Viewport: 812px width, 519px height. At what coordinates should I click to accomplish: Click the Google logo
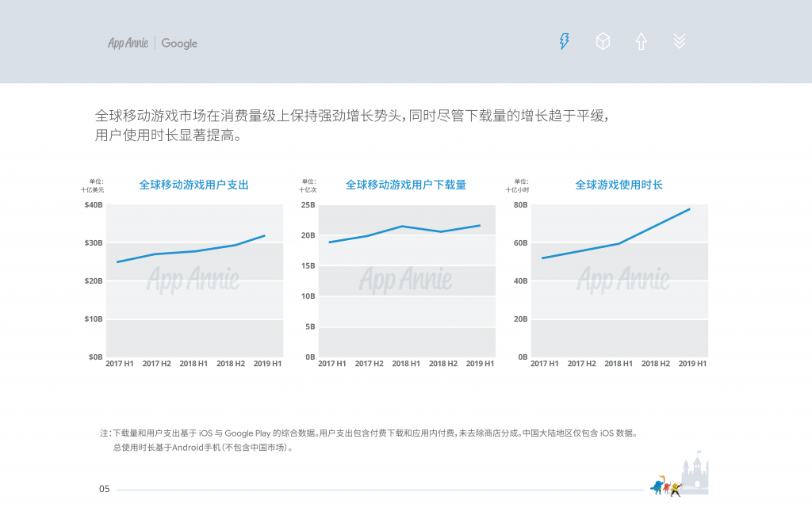click(x=178, y=44)
